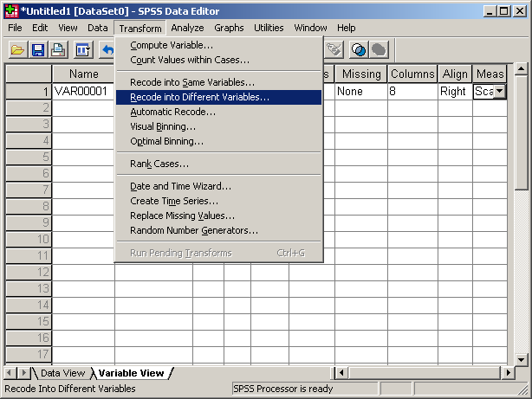Click the Print icon in toolbar

point(58,50)
